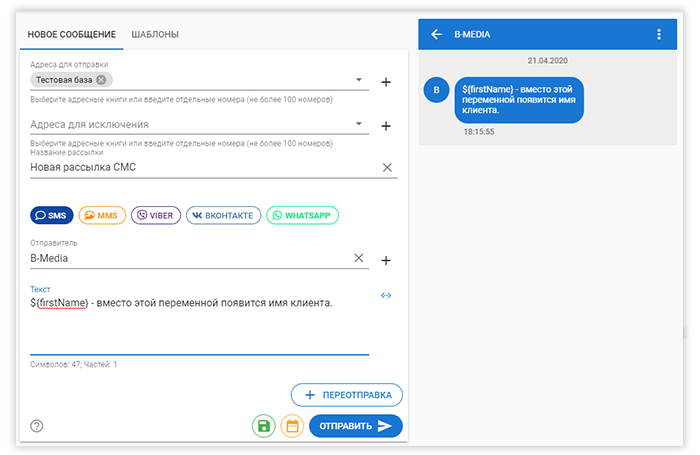Clear the B-Media sender field

tap(359, 258)
